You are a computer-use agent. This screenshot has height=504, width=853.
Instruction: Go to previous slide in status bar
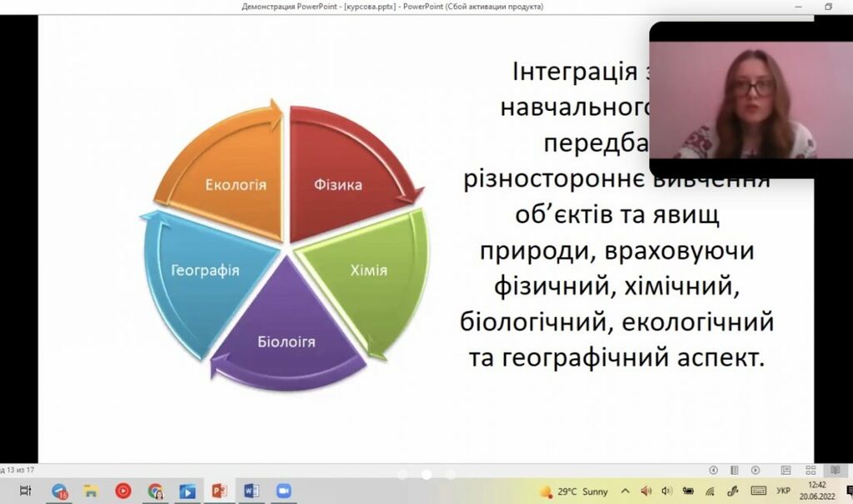click(x=713, y=471)
